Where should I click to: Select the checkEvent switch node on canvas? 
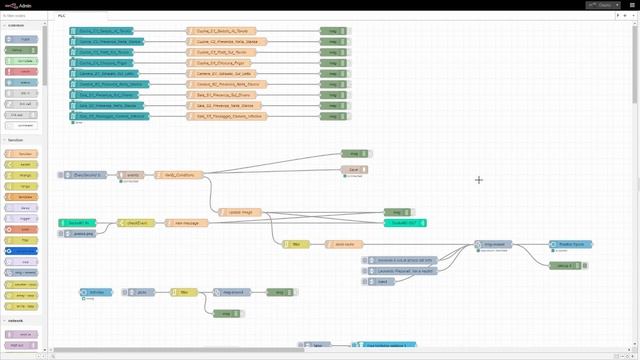136,223
